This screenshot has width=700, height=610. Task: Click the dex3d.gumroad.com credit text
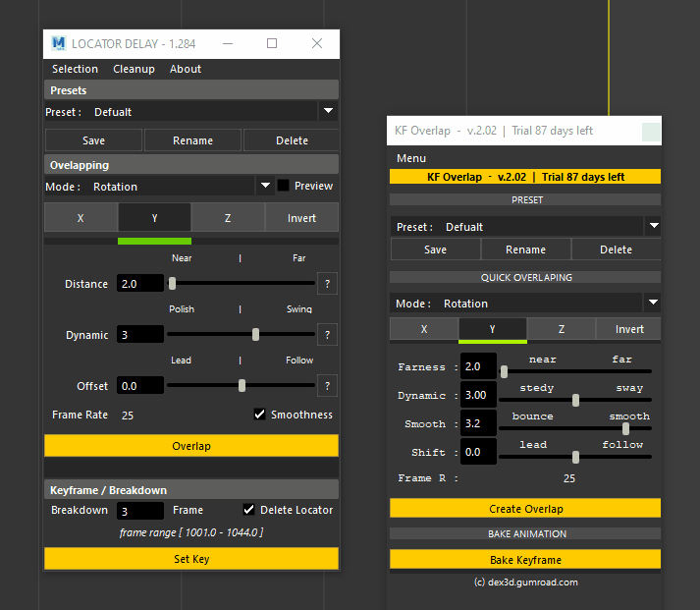[525, 582]
